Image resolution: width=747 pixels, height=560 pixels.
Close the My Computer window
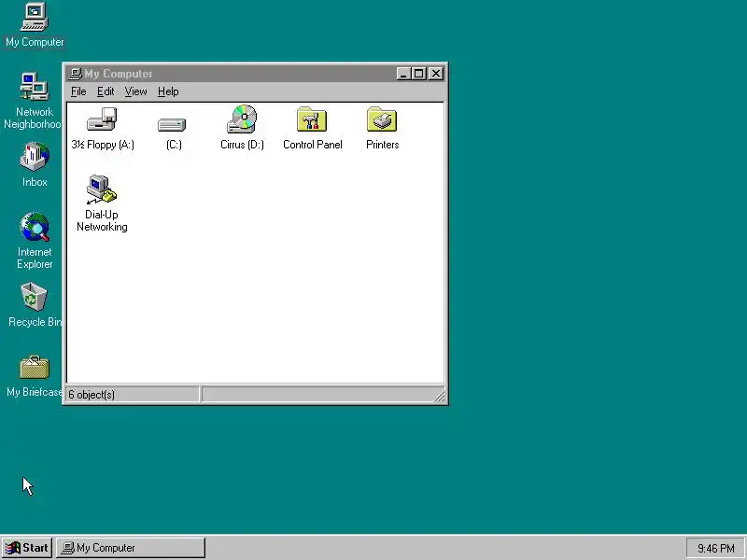(x=436, y=74)
